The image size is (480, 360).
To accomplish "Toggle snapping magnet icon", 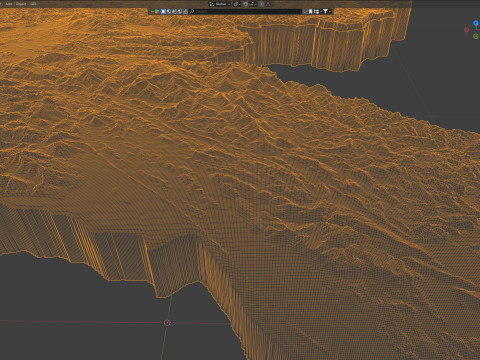I will point(246,4).
